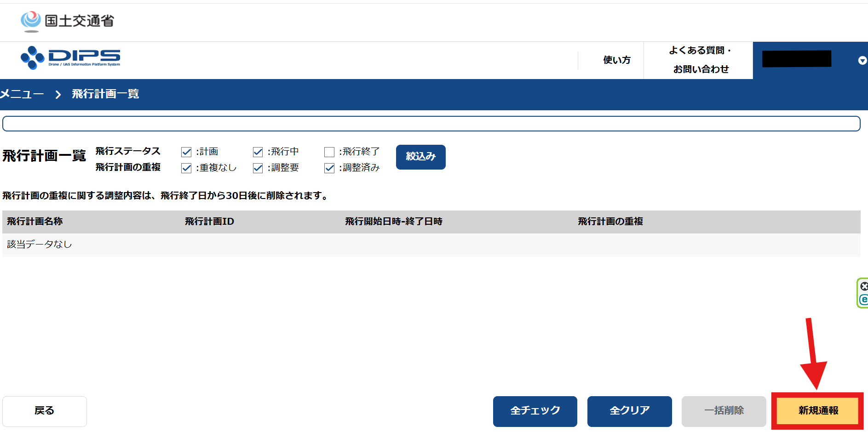Toggle the 調整要 checkbox
This screenshot has height=432, width=868.
[258, 168]
